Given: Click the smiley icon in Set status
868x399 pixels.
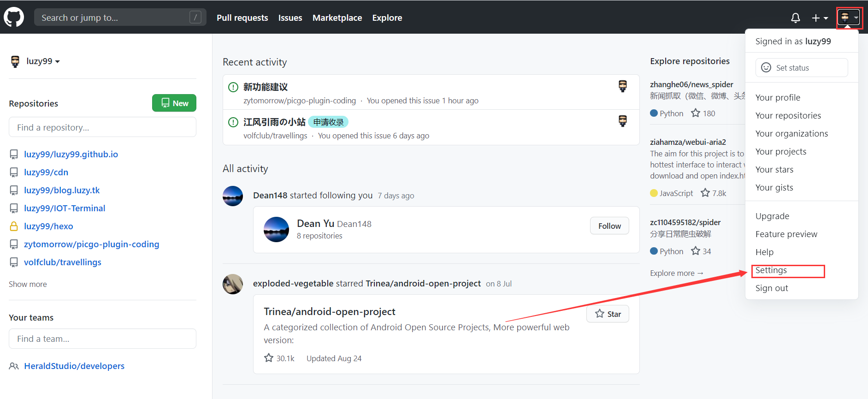Looking at the screenshot, I should pos(766,67).
